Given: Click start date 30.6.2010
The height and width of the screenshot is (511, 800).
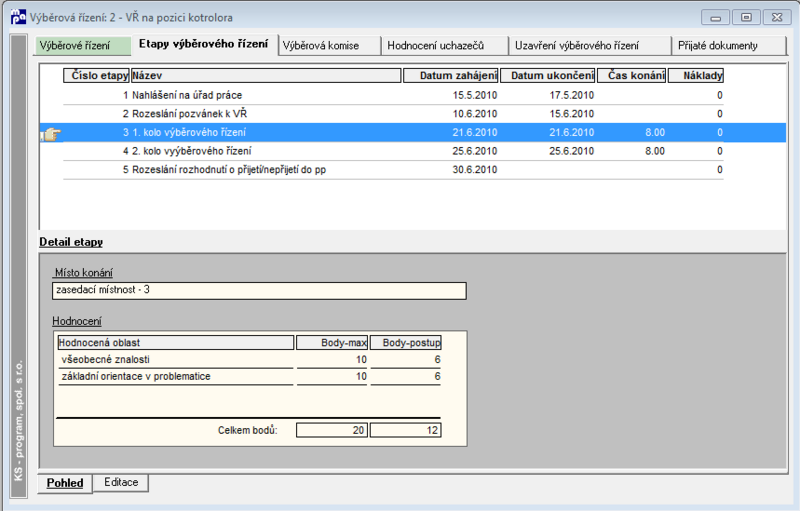Looking at the screenshot, I should click(474, 170).
